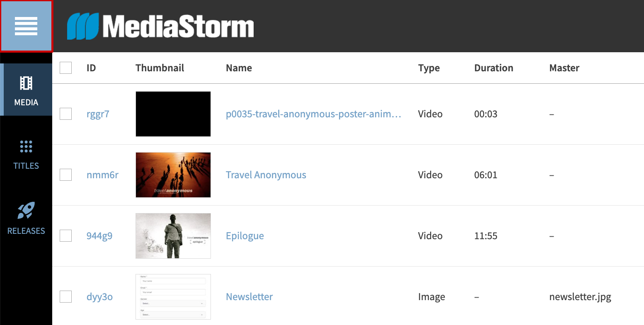The height and width of the screenshot is (325, 644).
Task: Select the checkbox for nmm6r
Action: coord(65,175)
